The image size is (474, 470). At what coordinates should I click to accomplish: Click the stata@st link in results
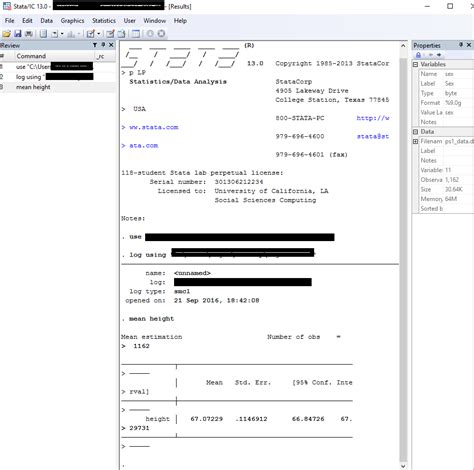(373, 136)
